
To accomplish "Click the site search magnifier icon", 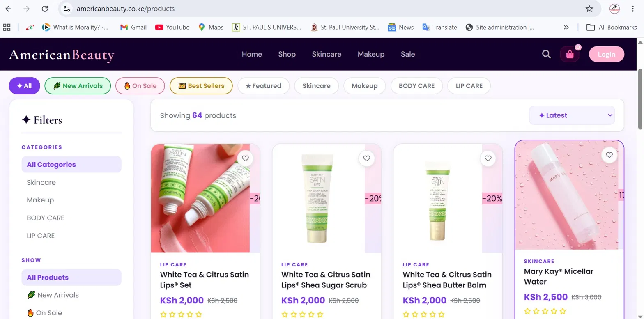I will (x=546, y=54).
